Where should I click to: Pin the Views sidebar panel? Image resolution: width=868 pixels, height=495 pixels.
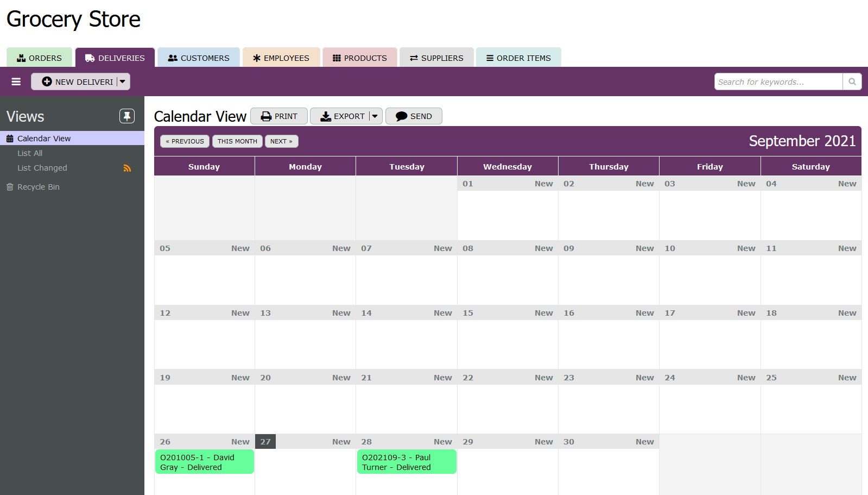coord(126,116)
